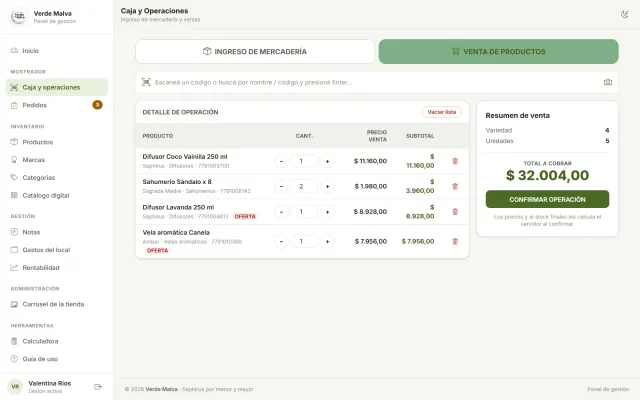
Task: Edit quantity field for Difusor Lavanda
Action: point(304,211)
